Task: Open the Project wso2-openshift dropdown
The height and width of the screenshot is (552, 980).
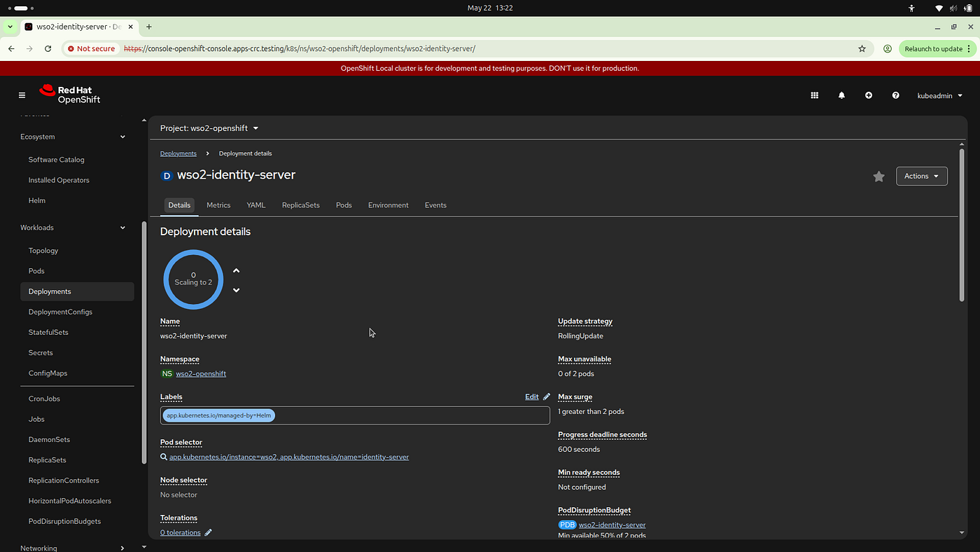Action: (209, 128)
